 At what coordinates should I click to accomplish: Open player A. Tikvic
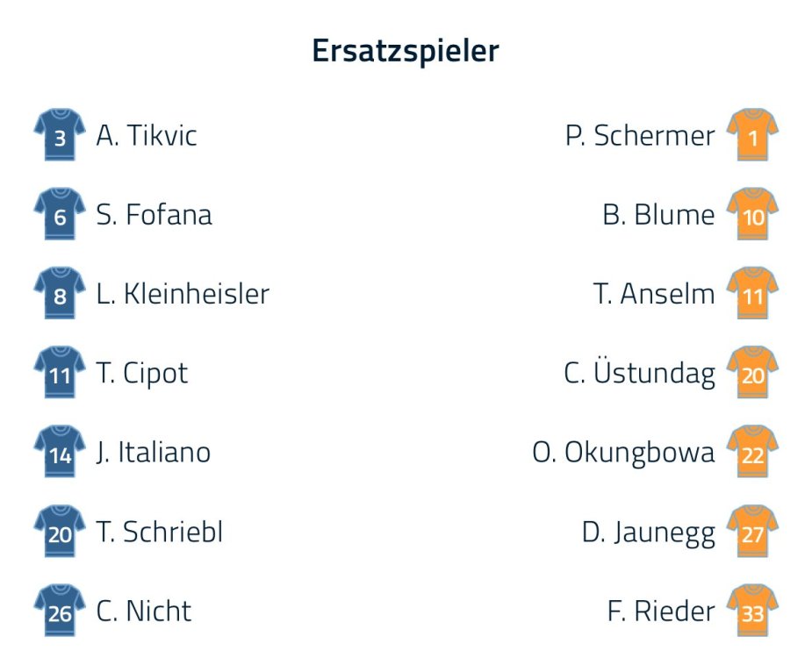(147, 136)
